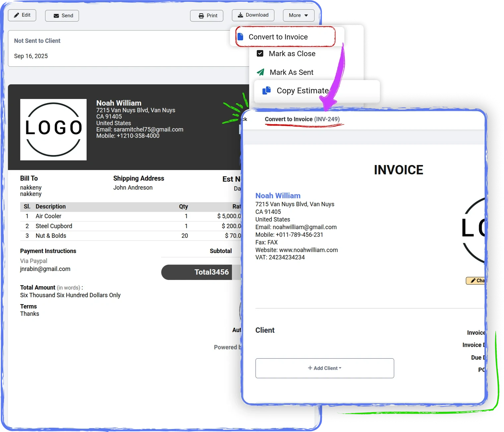Click the printer icon on Print button
504x432 pixels.
pos(201,16)
